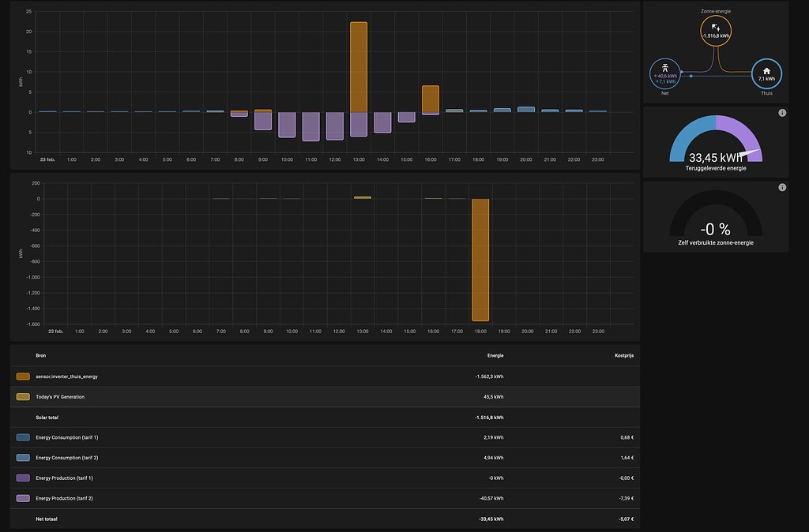Click the large negative orange bar at 18:00
Screen dimensions: 809x532
click(x=480, y=260)
